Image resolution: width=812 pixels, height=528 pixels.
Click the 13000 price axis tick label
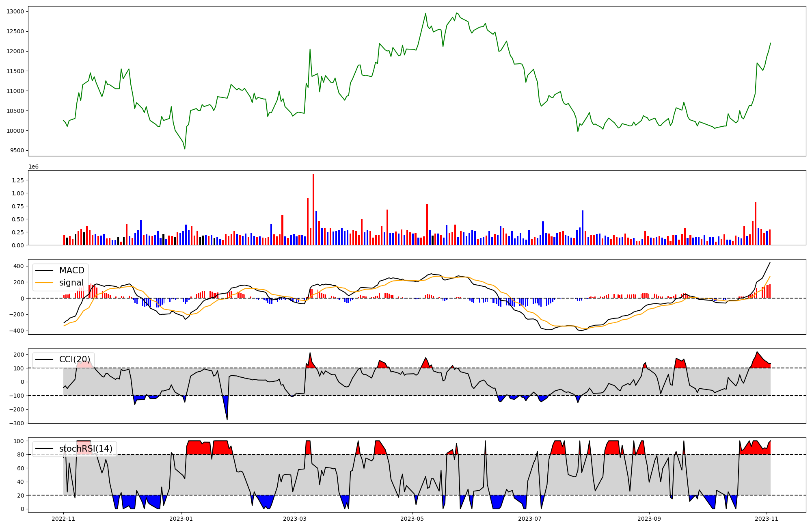(x=15, y=11)
